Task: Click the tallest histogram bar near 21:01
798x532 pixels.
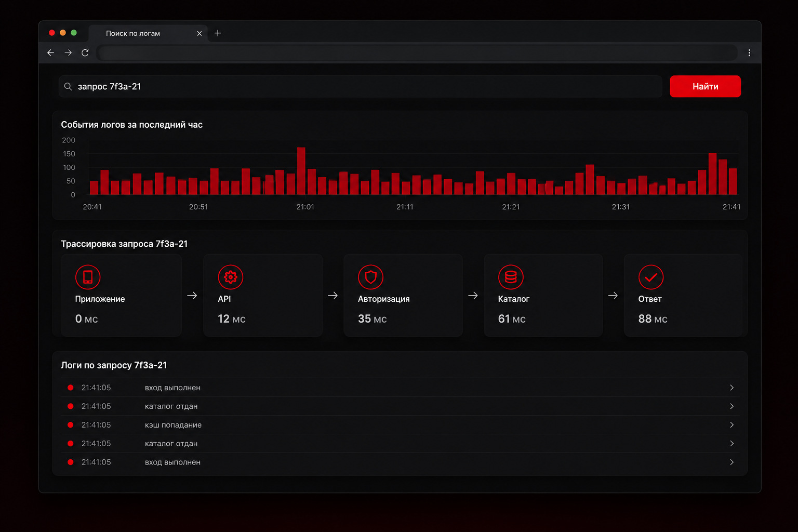Action: [301, 171]
